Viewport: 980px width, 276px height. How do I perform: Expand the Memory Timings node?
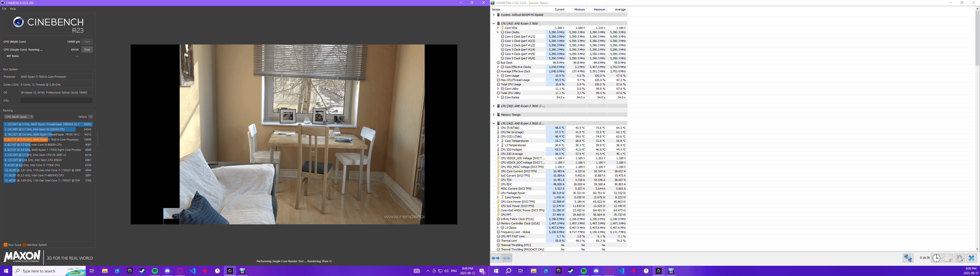tap(494, 115)
